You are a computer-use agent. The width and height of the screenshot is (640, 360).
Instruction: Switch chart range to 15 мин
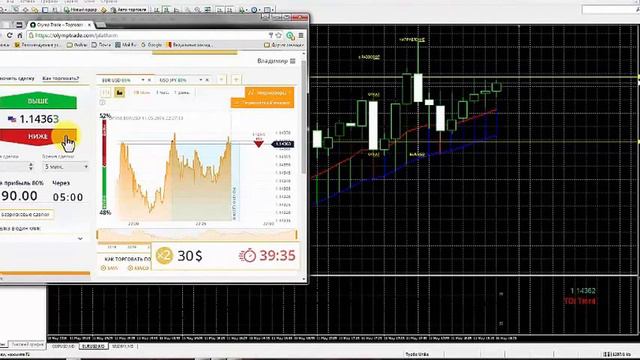142,93
